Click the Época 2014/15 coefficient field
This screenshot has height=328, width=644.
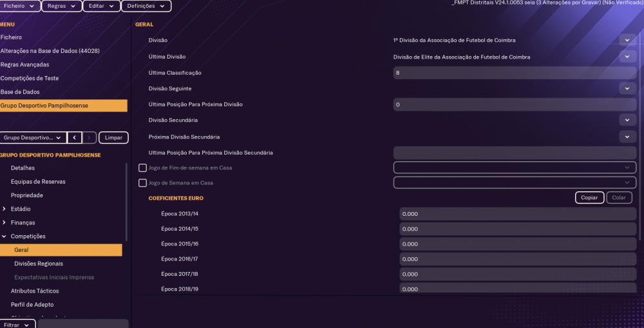[x=518, y=229]
